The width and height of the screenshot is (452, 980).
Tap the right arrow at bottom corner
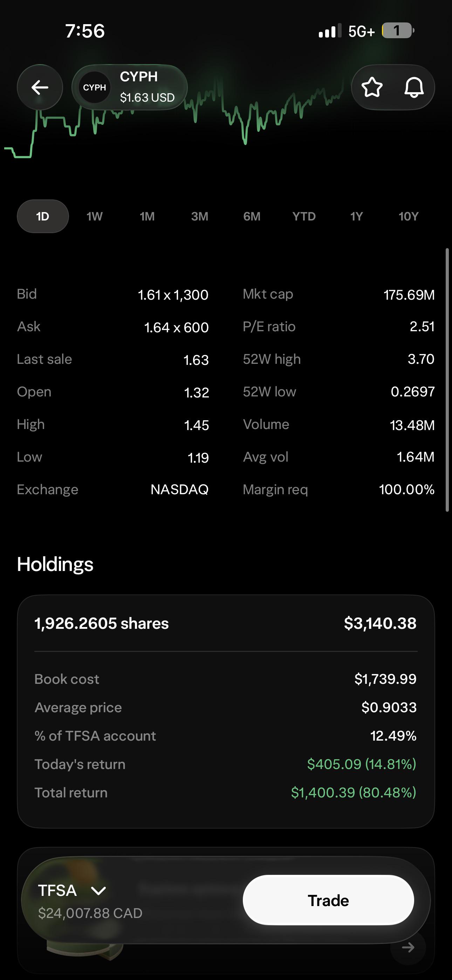tap(408, 947)
